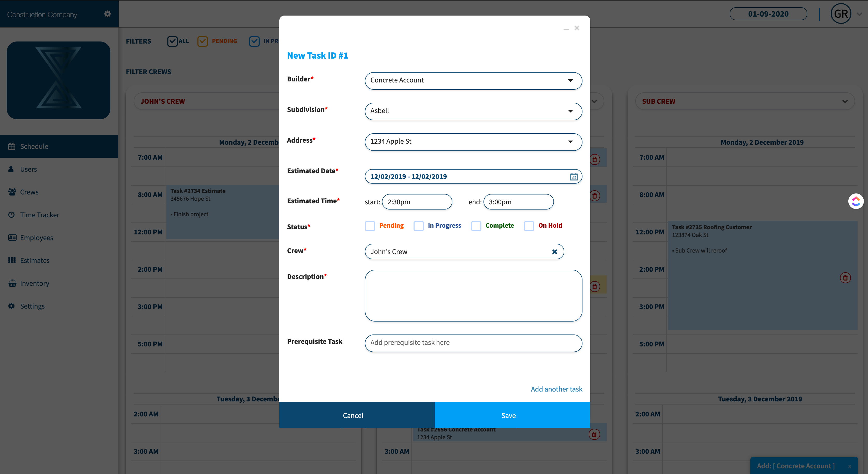Click the sidebar Settings gear icon
868x474 pixels.
click(12, 306)
